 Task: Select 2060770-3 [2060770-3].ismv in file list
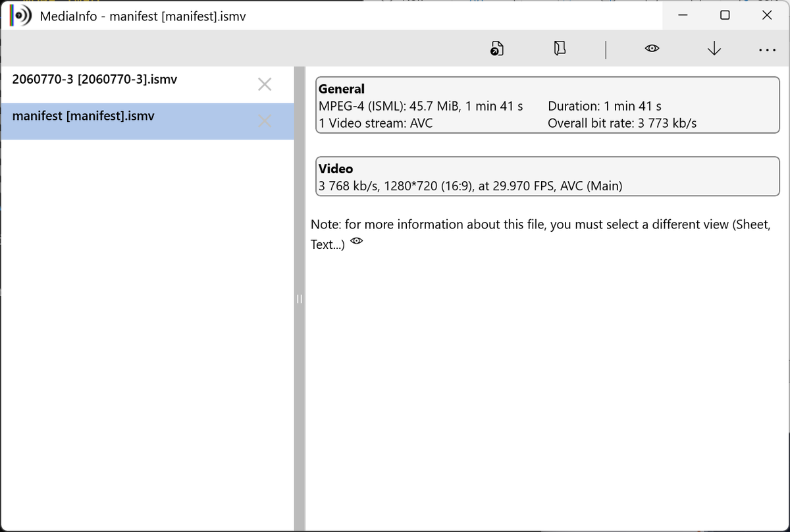pos(147,85)
